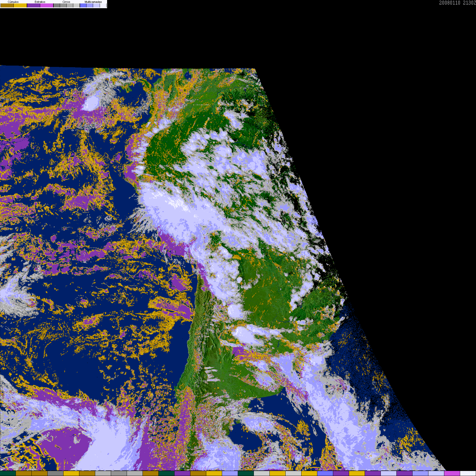Image resolution: width=476 pixels, height=476 pixels.
Task: Click the "Estratos" legend label
Action: [40, 2]
